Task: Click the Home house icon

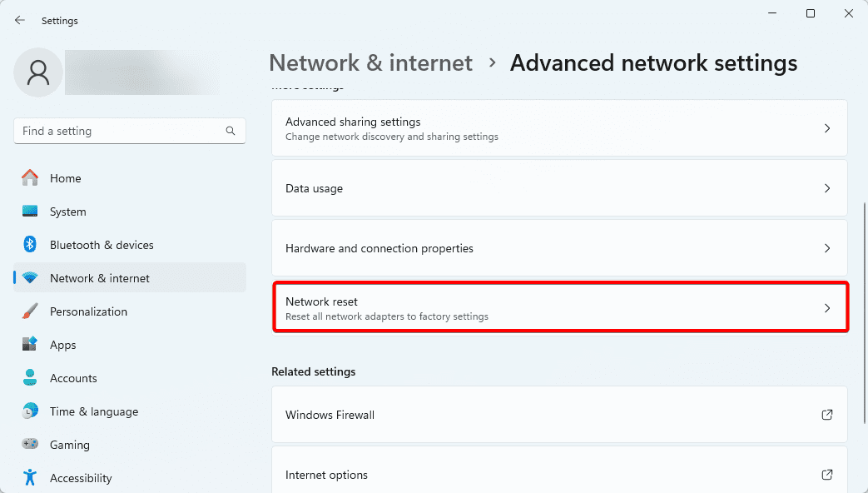Action: (30, 178)
